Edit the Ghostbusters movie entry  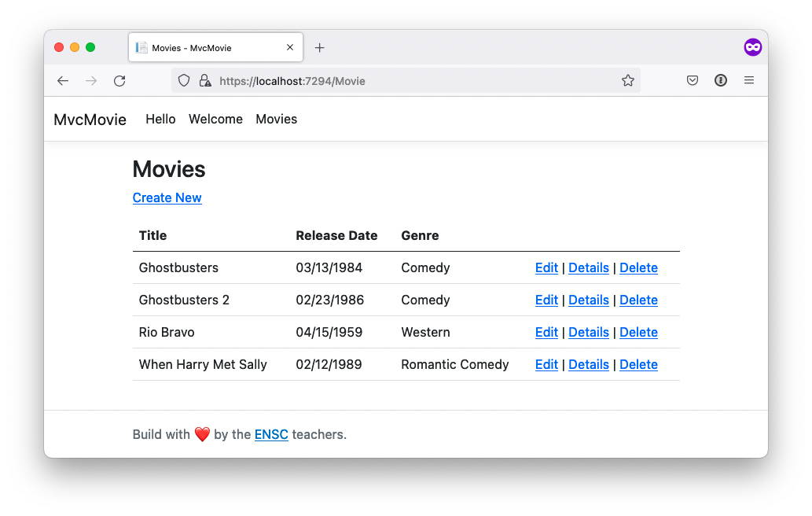click(x=546, y=268)
